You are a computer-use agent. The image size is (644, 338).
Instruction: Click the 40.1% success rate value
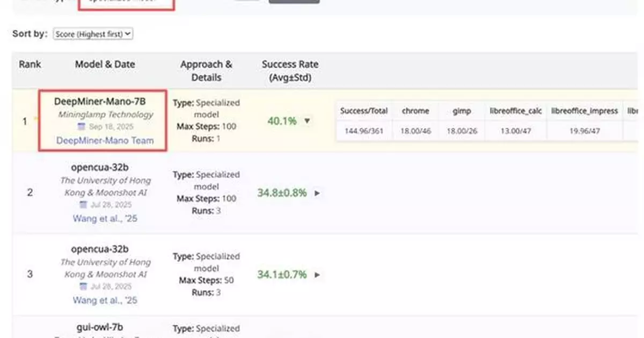pos(283,121)
